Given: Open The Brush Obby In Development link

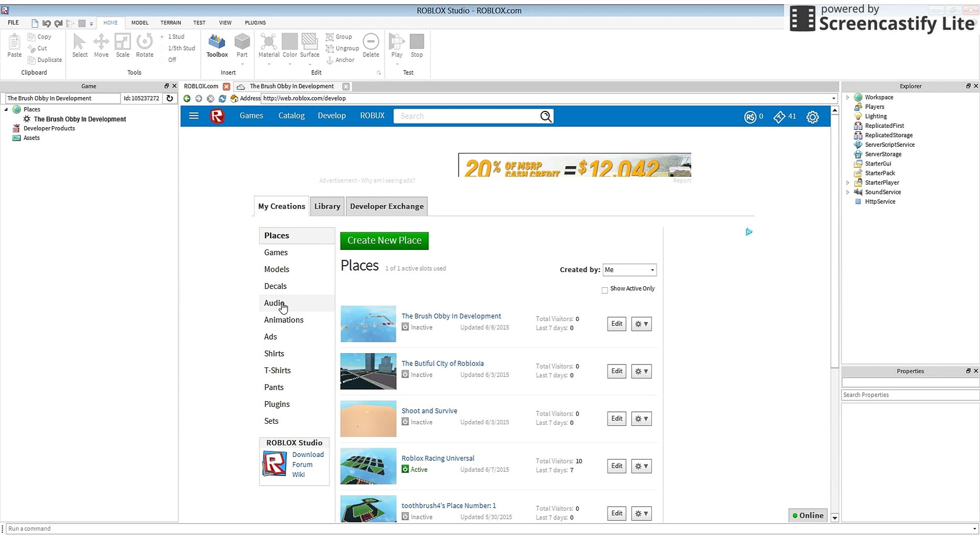Looking at the screenshot, I should coord(451,316).
